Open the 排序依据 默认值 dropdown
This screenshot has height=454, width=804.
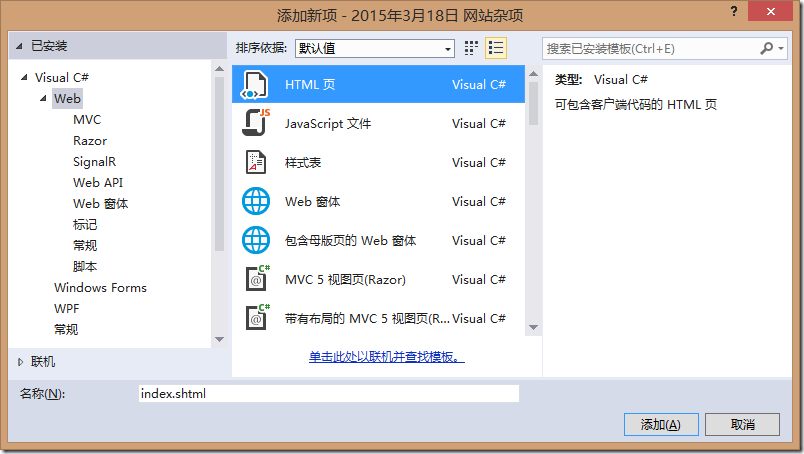tap(375, 48)
